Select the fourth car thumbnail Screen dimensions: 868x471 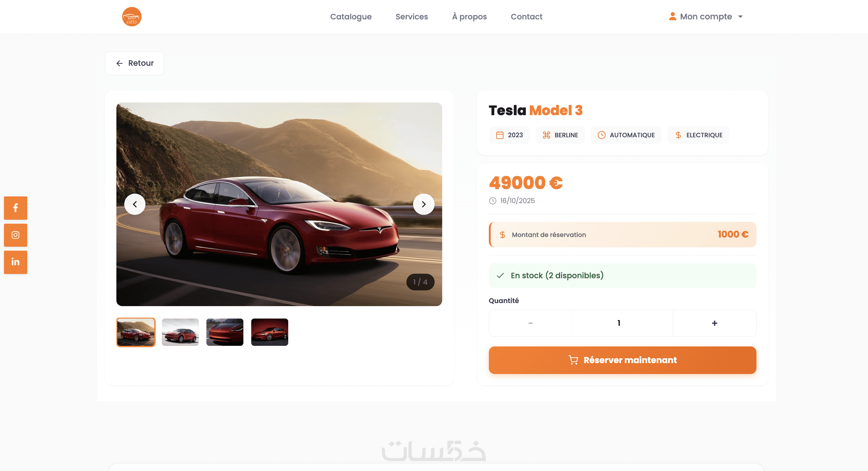click(x=269, y=332)
